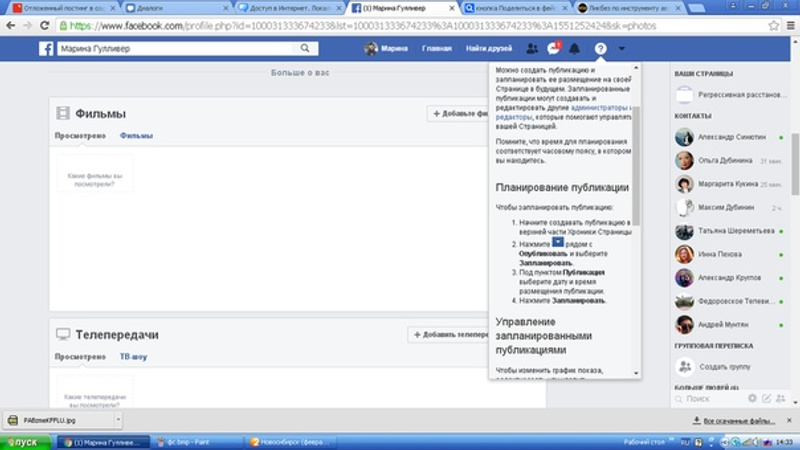Open Инна Пехова's avatar in contacts
800x450 pixels.
(x=684, y=254)
